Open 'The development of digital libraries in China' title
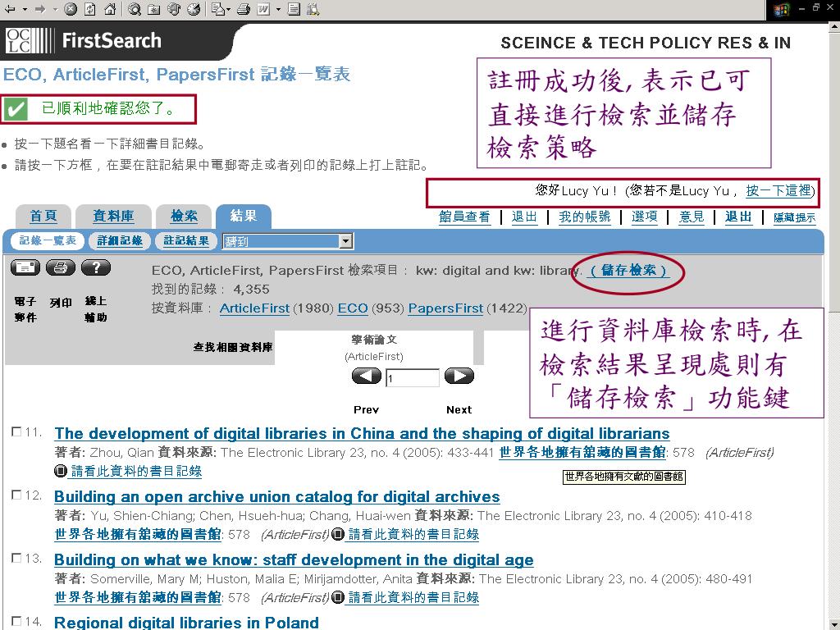This screenshot has height=630, width=840. (x=362, y=433)
